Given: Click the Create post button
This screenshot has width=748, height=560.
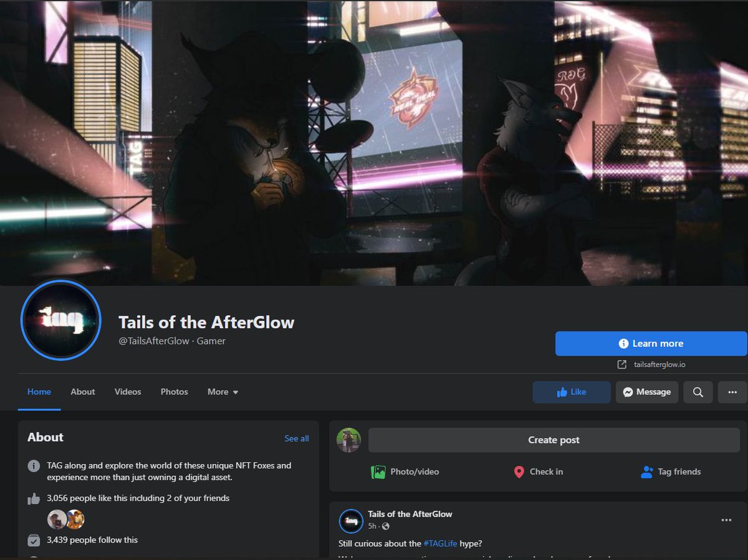Looking at the screenshot, I should click(x=554, y=440).
